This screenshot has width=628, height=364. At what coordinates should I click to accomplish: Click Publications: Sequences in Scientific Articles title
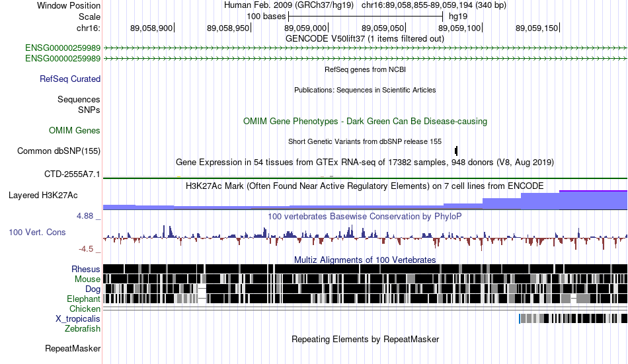tap(365, 90)
